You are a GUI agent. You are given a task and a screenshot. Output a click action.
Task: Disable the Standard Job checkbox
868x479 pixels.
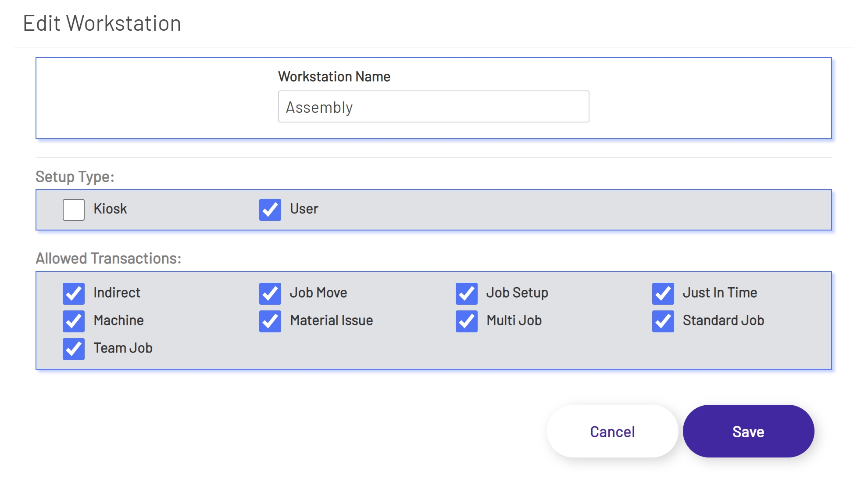pos(663,321)
